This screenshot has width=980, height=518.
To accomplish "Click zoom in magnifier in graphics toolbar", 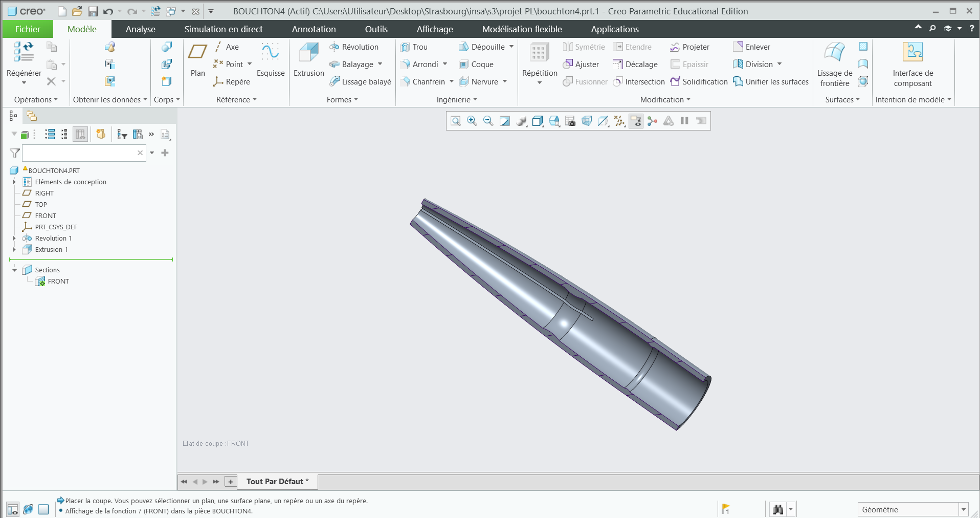I will [x=472, y=121].
